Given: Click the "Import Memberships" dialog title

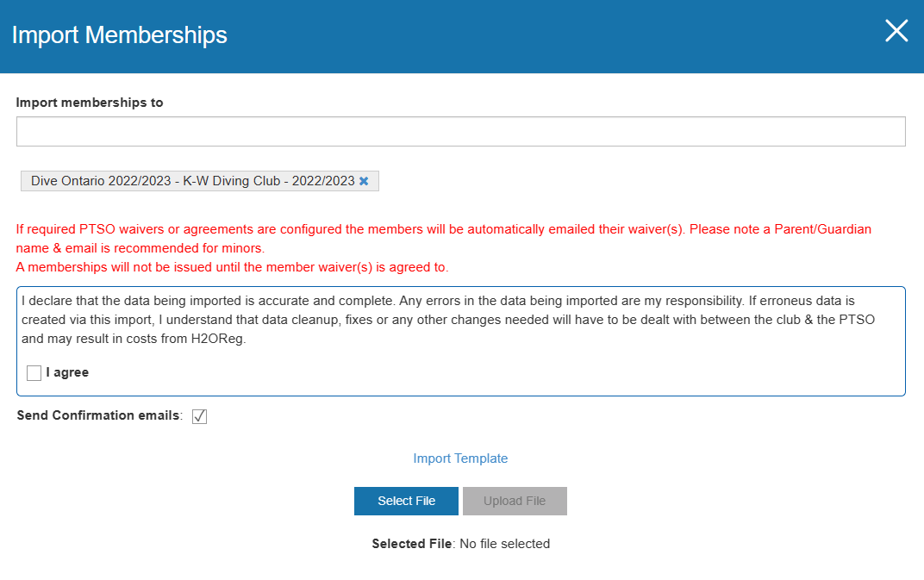Looking at the screenshot, I should coord(120,35).
